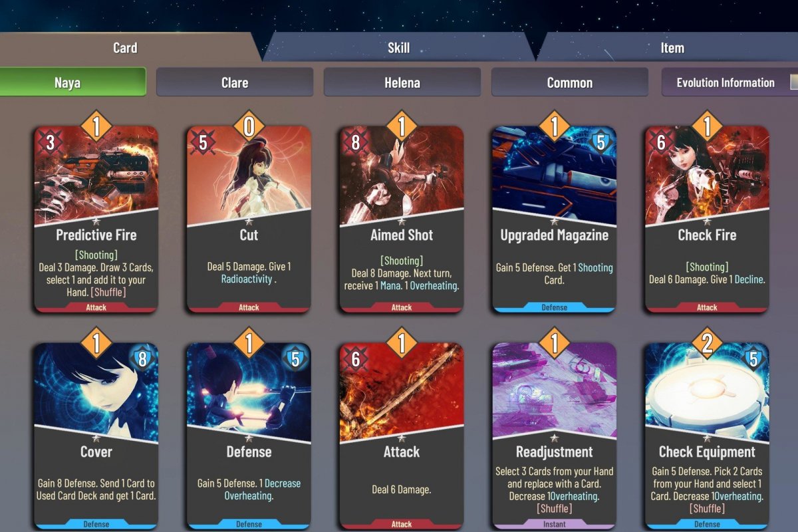This screenshot has width=798, height=532.
Task: Select the Card tab
Action: click(125, 47)
